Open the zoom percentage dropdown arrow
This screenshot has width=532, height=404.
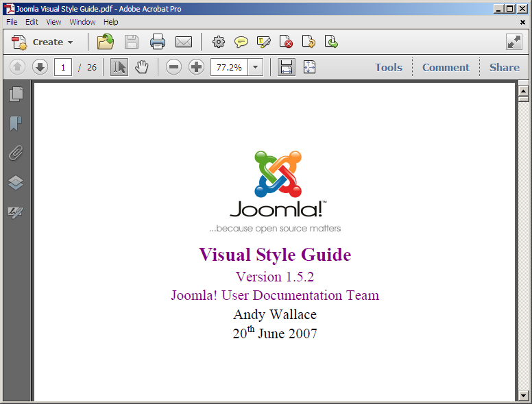pos(256,67)
